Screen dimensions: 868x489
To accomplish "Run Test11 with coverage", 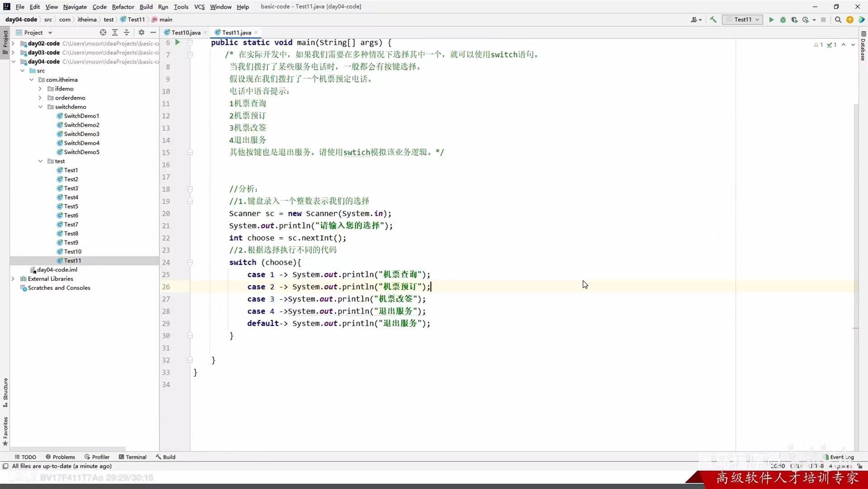I will (x=795, y=19).
